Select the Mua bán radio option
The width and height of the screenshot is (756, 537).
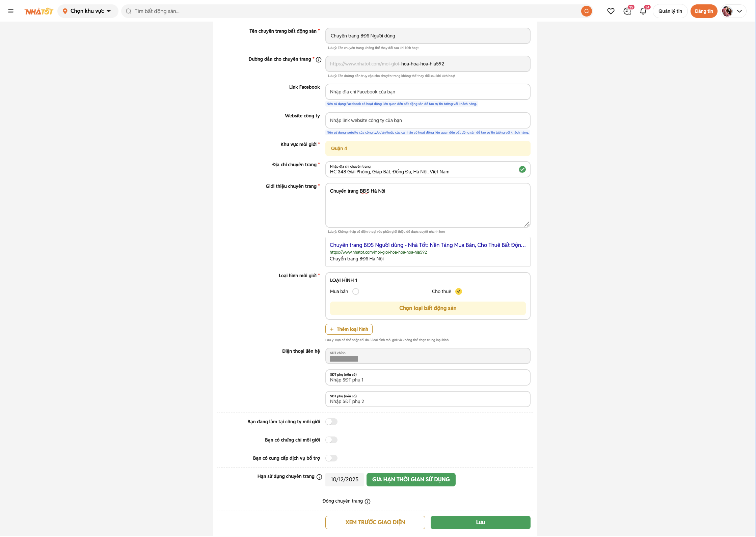coord(356,291)
